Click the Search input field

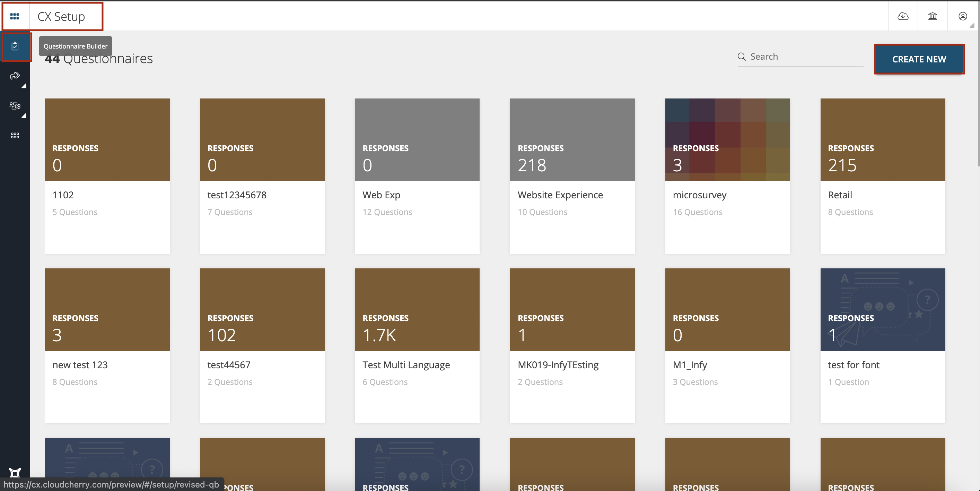tap(801, 57)
